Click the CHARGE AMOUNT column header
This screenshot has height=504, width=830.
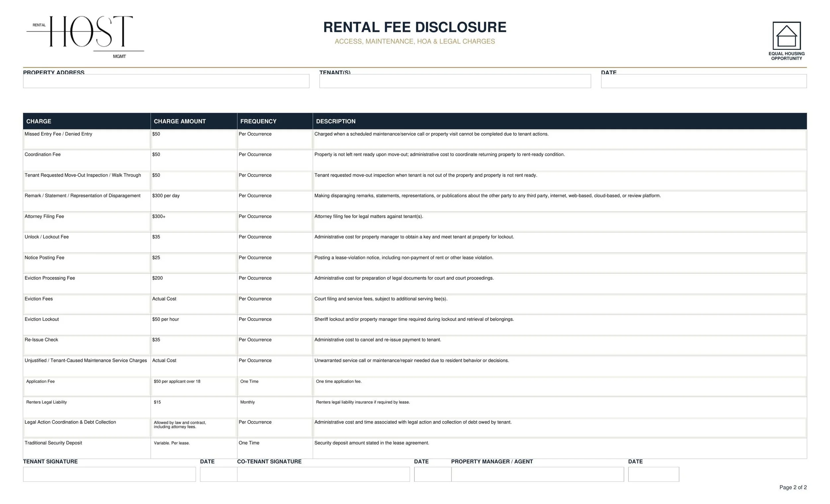pos(194,121)
